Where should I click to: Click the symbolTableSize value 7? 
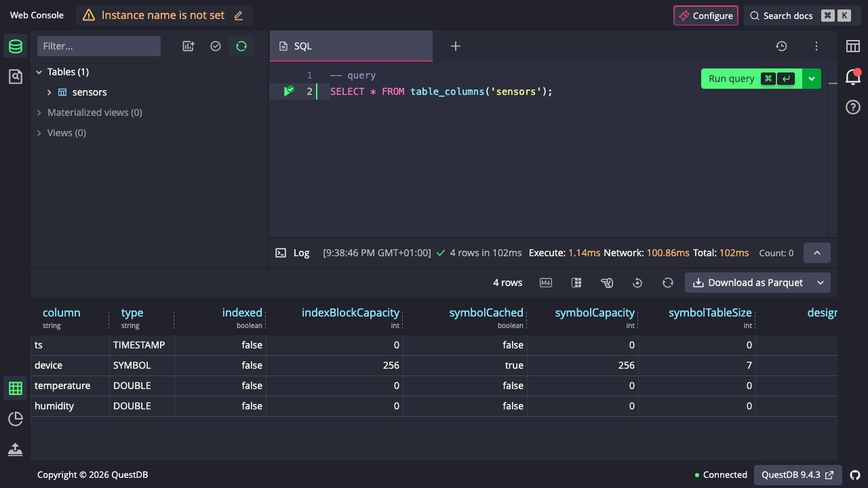tap(697, 365)
